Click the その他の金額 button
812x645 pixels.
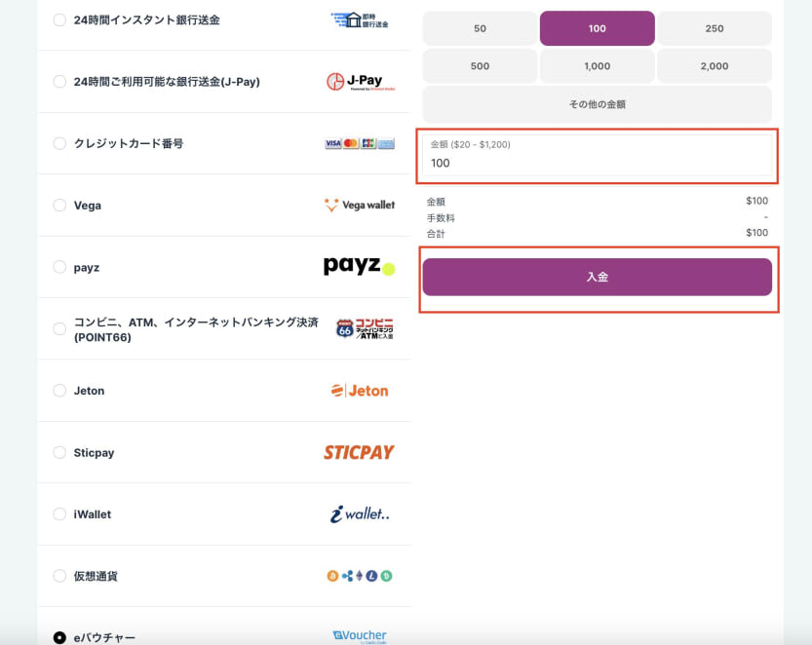598,104
